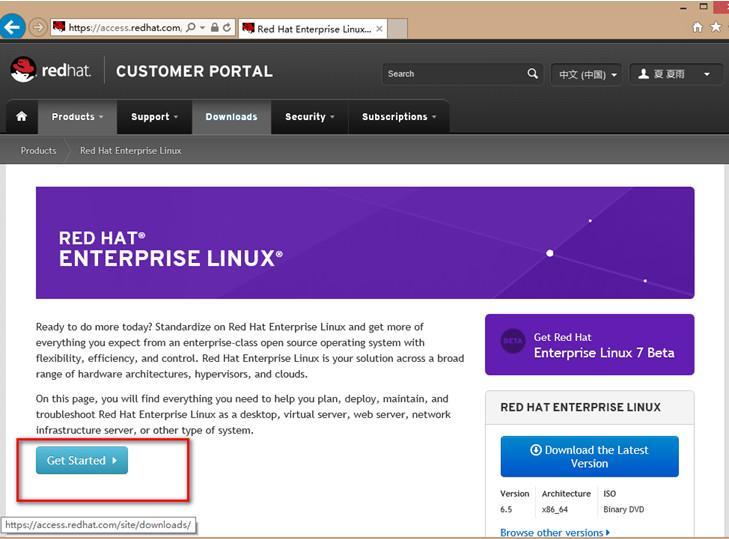Open the Browse other versions link

tap(554, 533)
